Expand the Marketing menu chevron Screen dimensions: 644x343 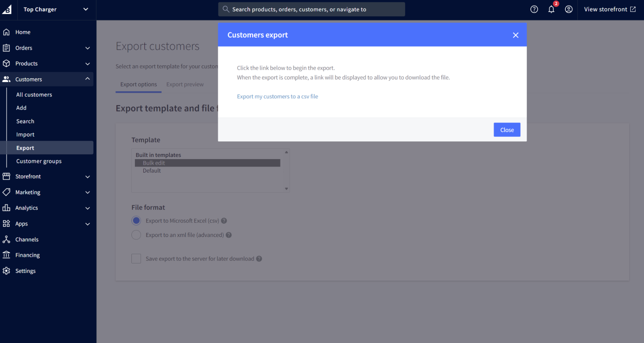pyautogui.click(x=87, y=192)
